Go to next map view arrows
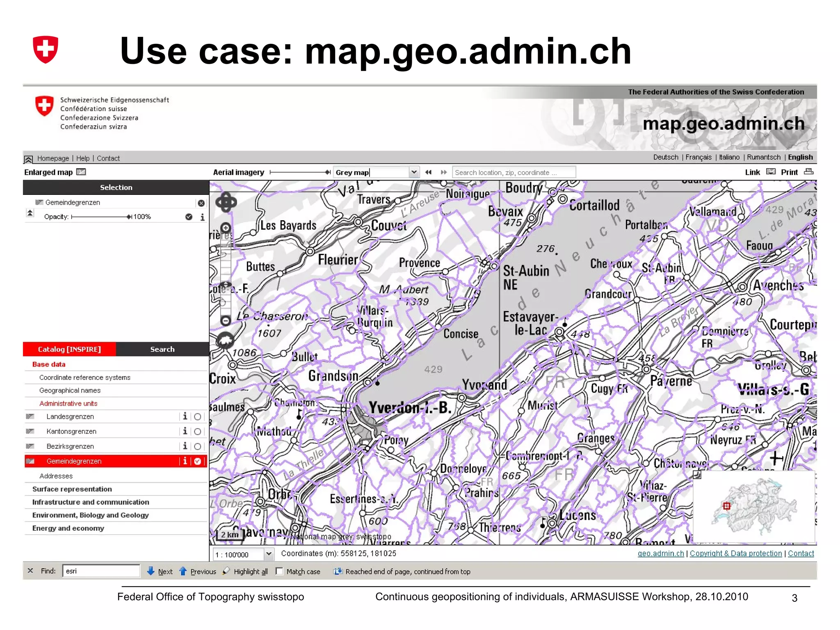 443,172
